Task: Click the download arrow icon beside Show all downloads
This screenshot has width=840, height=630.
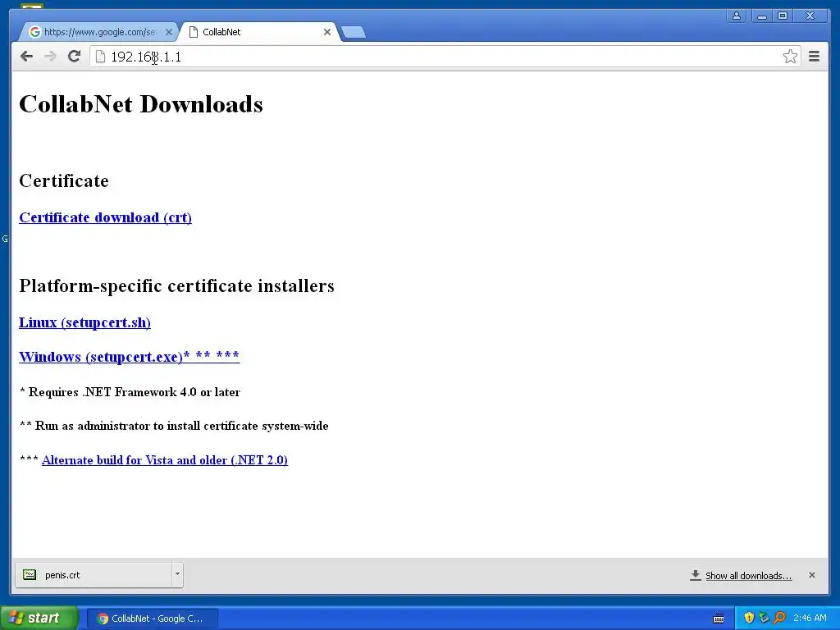Action: pos(696,575)
